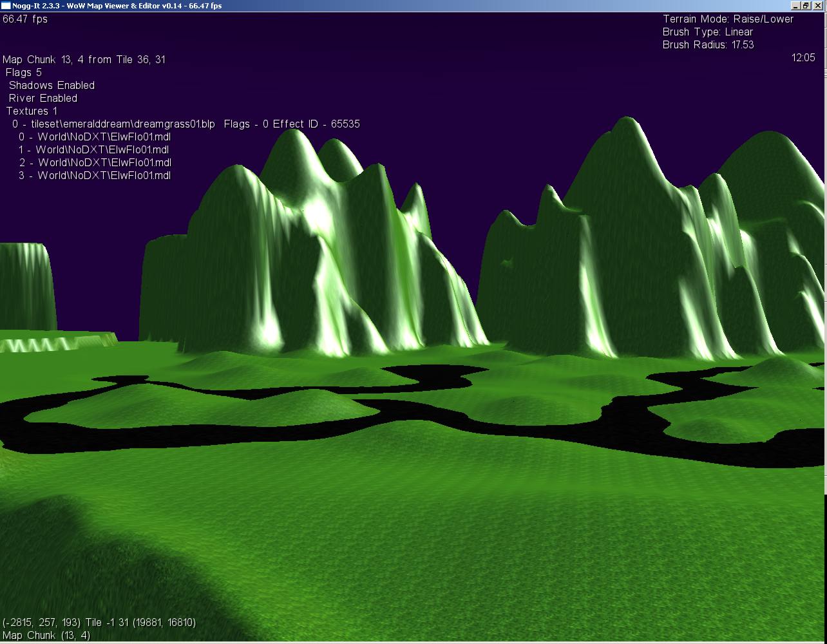This screenshot has width=827, height=644.
Task: Click the "Flags 5" line
Action: point(23,73)
